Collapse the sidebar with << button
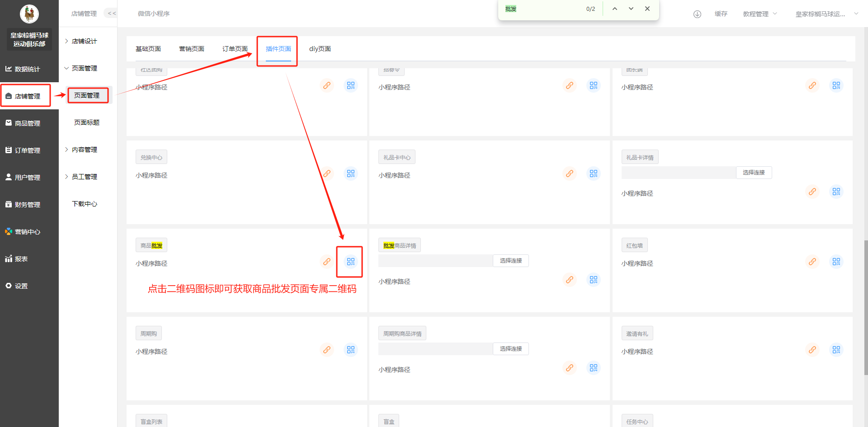 [111, 14]
